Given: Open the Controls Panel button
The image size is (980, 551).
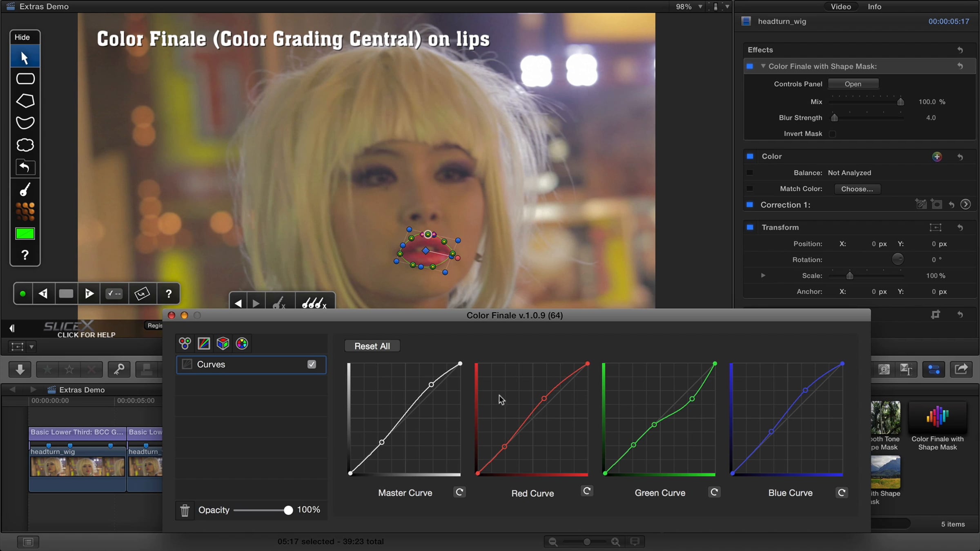Looking at the screenshot, I should click(x=853, y=84).
